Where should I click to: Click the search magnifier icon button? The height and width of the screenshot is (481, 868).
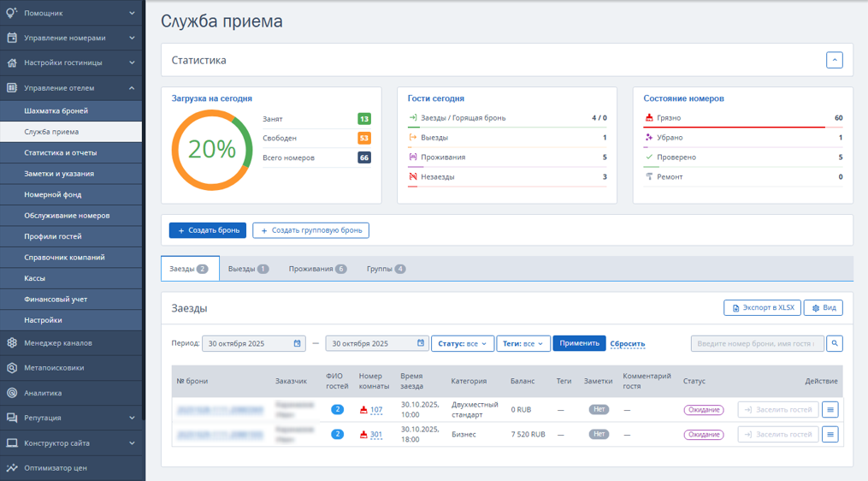(834, 343)
